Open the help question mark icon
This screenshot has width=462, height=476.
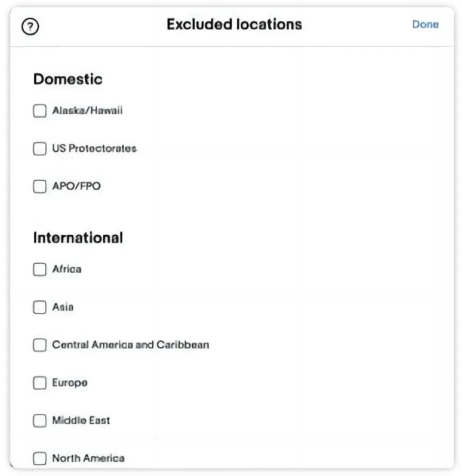(30, 27)
